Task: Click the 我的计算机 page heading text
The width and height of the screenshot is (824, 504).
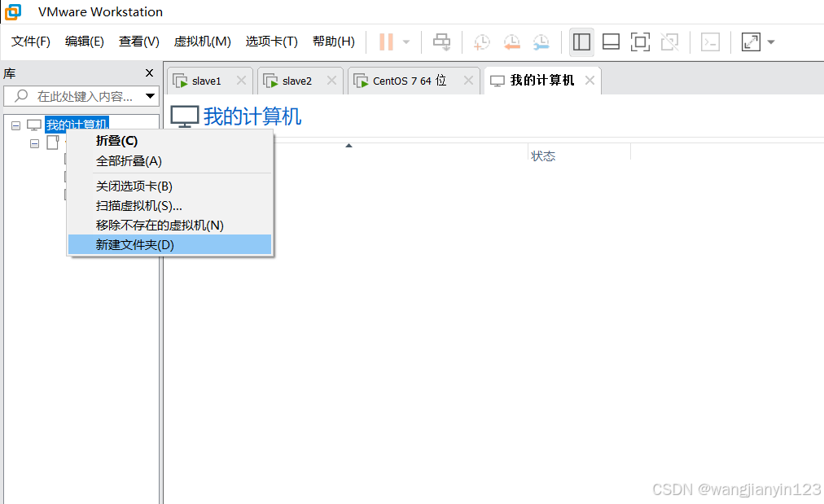Action: (252, 116)
